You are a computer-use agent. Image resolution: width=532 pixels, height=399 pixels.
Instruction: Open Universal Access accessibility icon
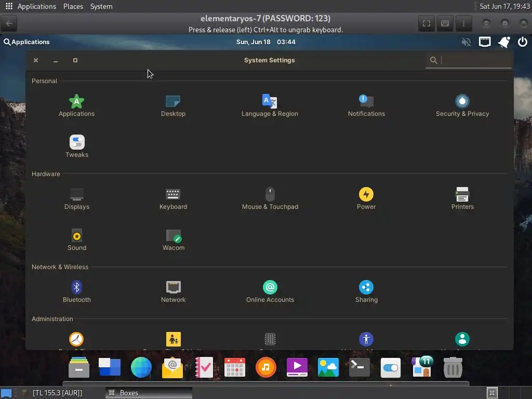tap(366, 339)
